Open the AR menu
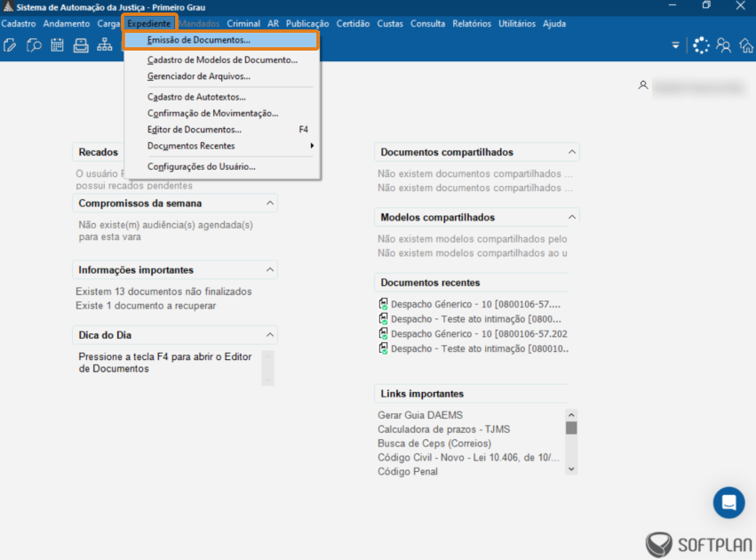 click(x=274, y=24)
